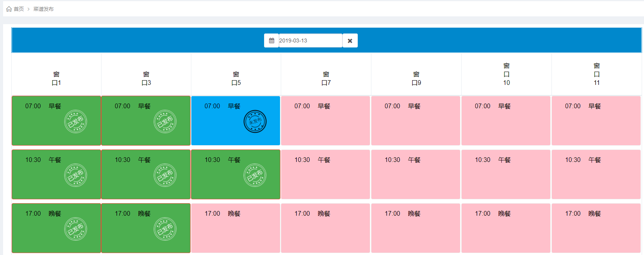Clear the date with the X button
Image resolution: width=644 pixels, height=255 pixels.
coord(350,40)
